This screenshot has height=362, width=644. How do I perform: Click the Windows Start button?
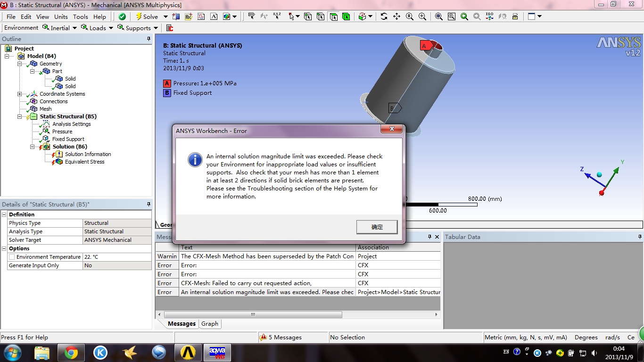coord(12,352)
